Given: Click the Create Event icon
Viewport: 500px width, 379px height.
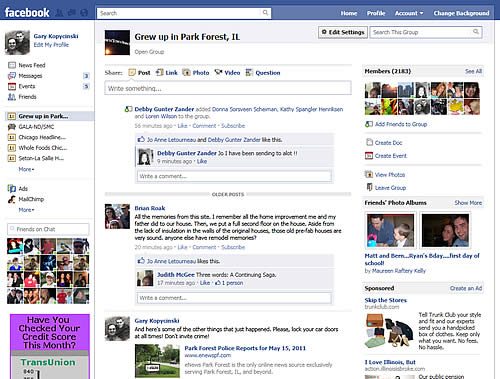Looking at the screenshot, I should 369,156.
